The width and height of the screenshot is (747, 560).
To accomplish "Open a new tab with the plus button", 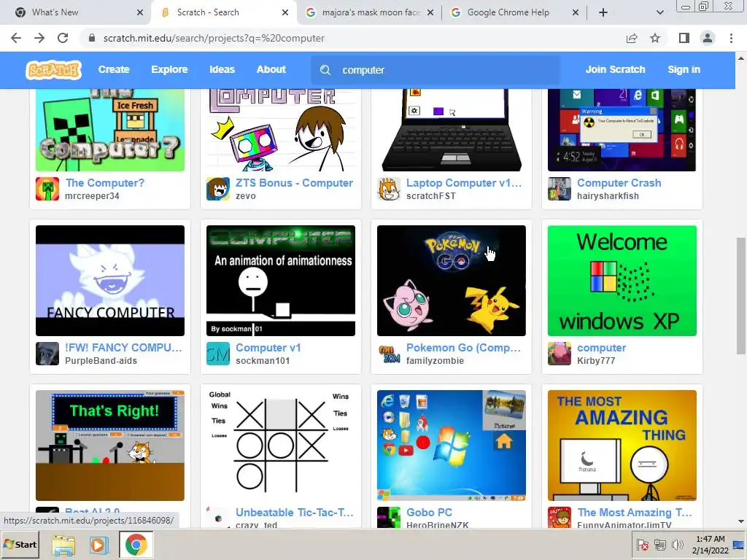I will (603, 12).
